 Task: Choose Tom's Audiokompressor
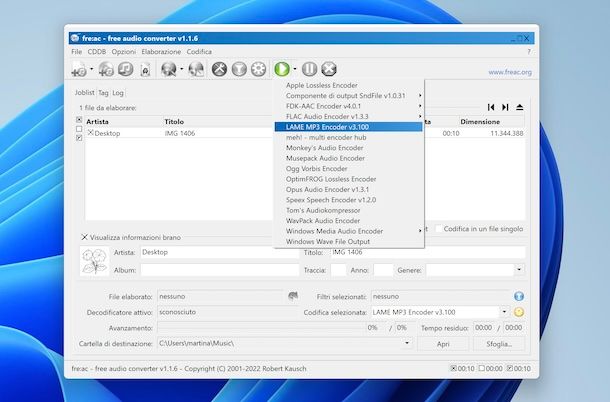(x=349, y=210)
